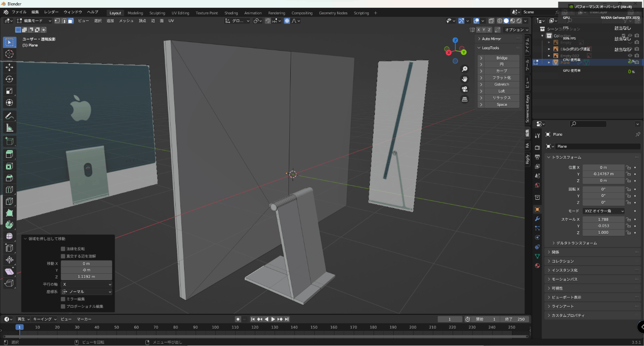Switch to vertex select mode
This screenshot has height=346, width=644.
point(57,21)
